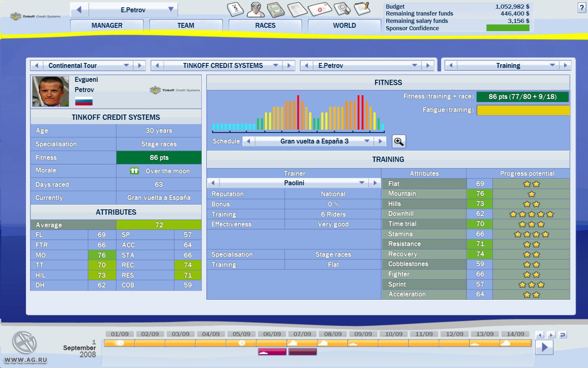The width and height of the screenshot is (588, 368).
Task: Open the magnifying glass search icon in top toolbar
Action: tap(342, 9)
